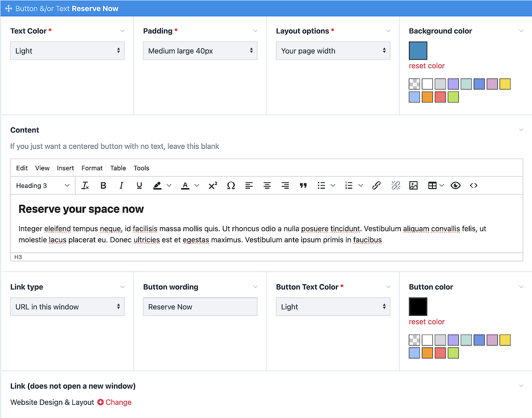The width and height of the screenshot is (532, 418).
Task: Click the Change link for Website Design
Action: (114, 402)
